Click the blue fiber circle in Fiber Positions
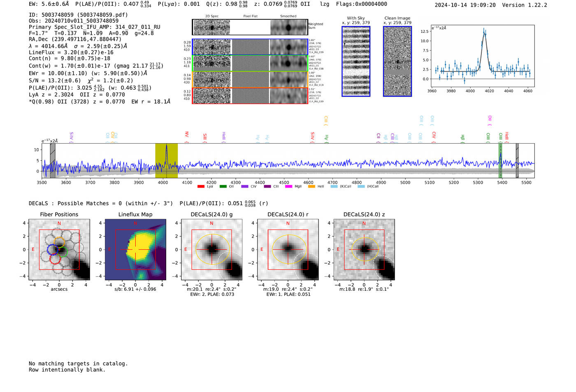 pyautogui.click(x=52, y=250)
